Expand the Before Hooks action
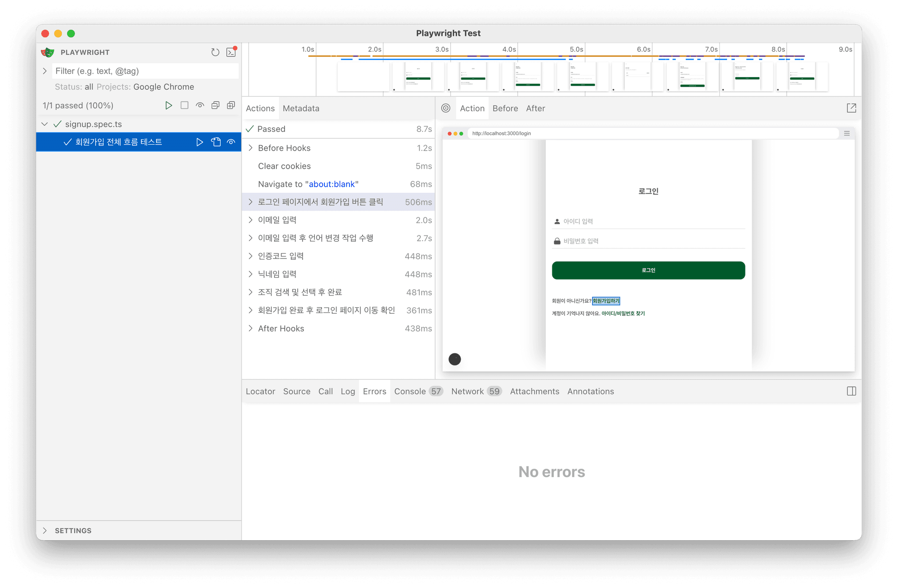The width and height of the screenshot is (898, 588). click(x=250, y=148)
